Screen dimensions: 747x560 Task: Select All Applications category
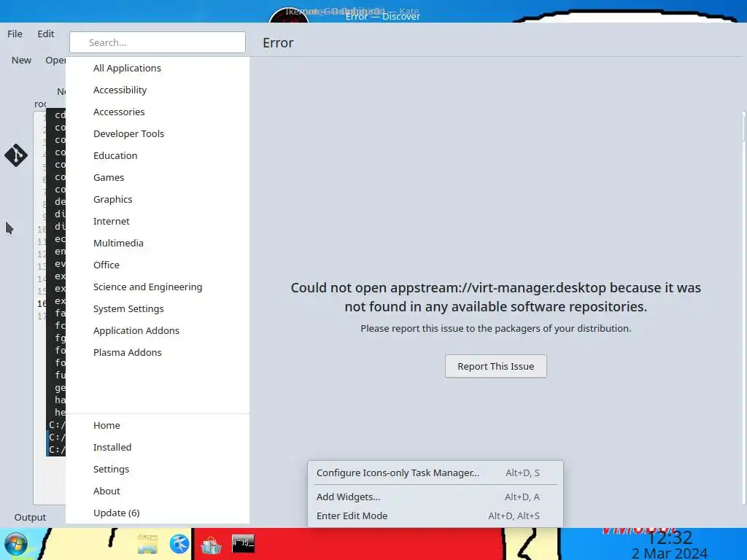158,68
